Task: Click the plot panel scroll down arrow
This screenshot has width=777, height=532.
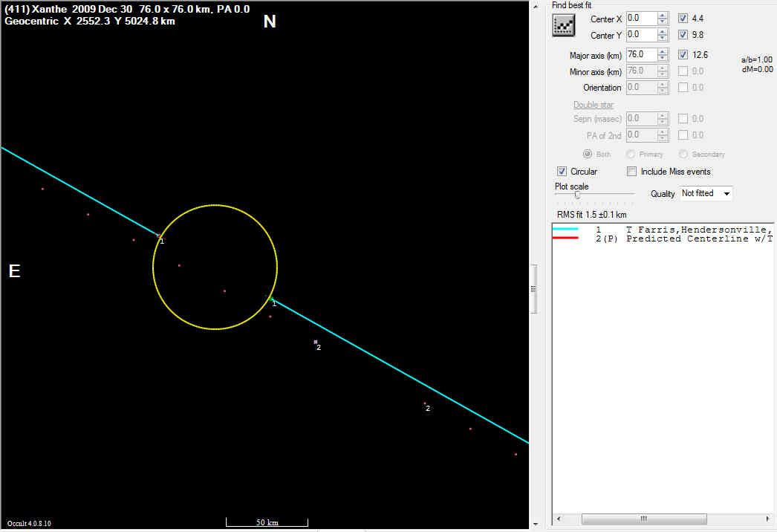Action: 535,524
